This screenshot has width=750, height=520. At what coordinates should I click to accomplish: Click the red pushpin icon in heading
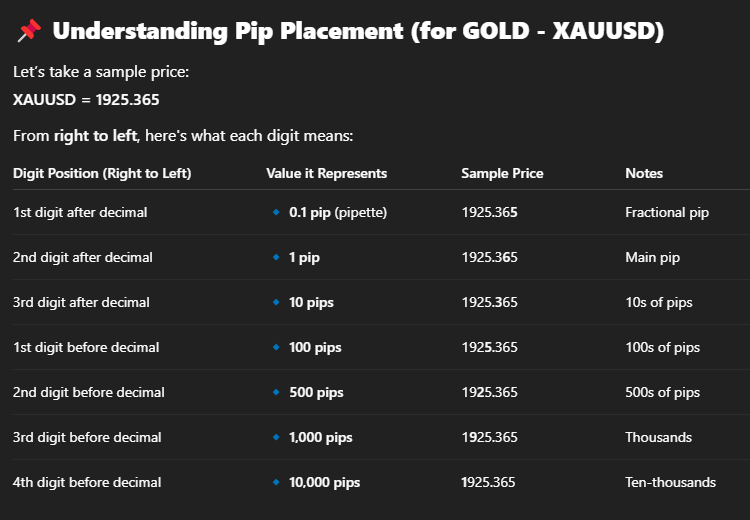click(x=30, y=31)
